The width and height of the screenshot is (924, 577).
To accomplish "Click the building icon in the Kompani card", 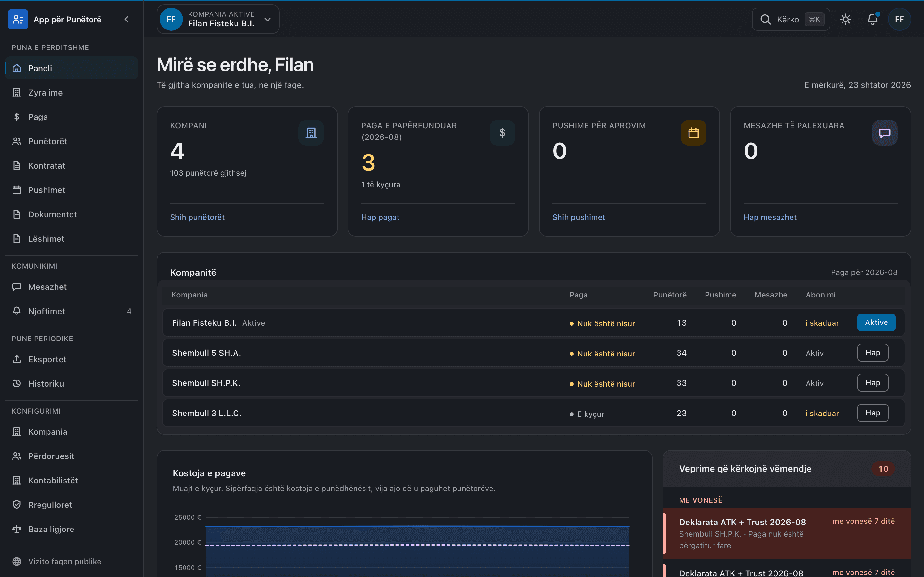I will pyautogui.click(x=311, y=133).
